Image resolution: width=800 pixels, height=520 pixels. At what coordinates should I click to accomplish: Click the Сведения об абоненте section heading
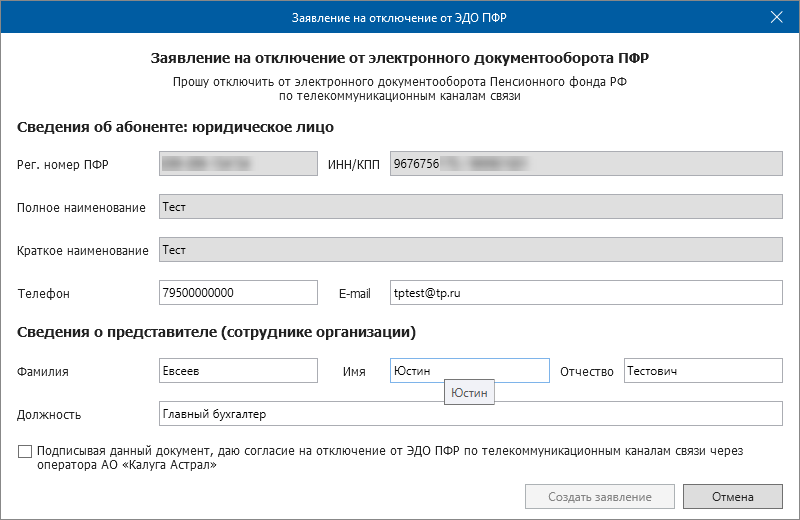[x=175, y=127]
